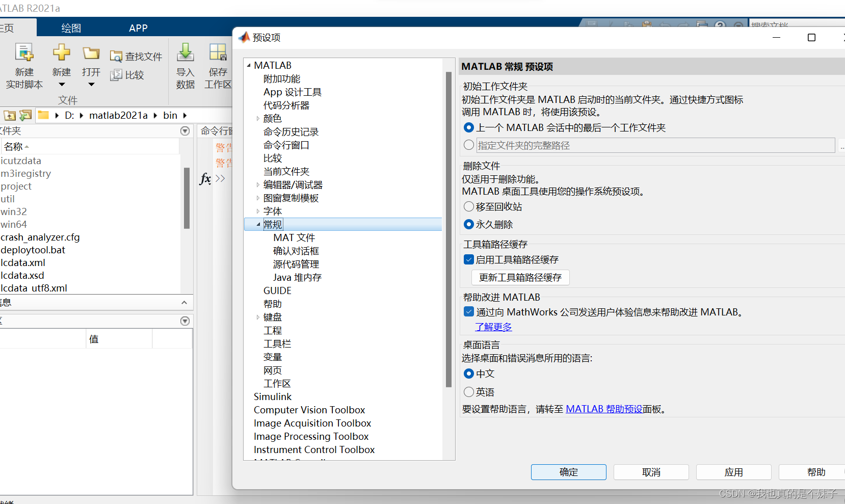Select crash_analyzer.cfg in file list
This screenshot has height=504, width=845.
click(x=40, y=237)
